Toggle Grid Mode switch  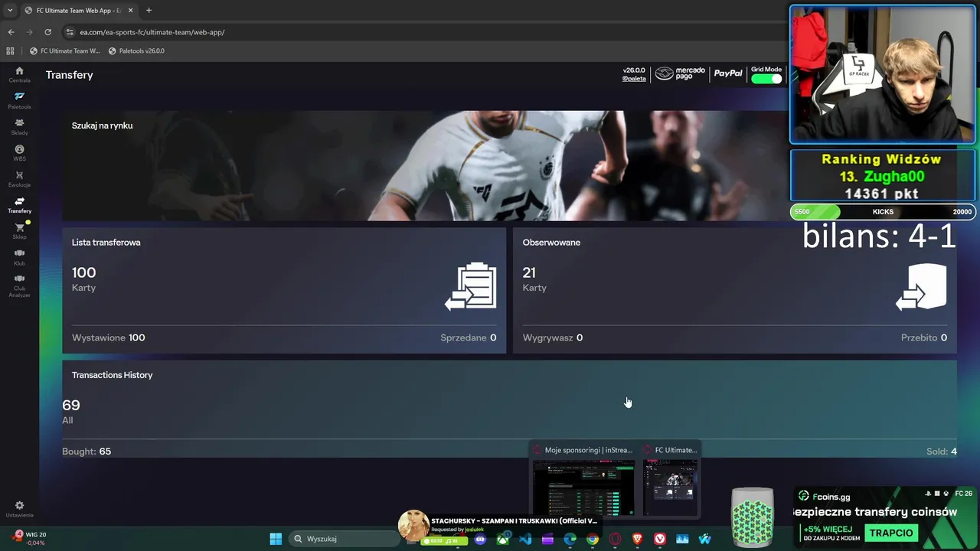pos(766,79)
